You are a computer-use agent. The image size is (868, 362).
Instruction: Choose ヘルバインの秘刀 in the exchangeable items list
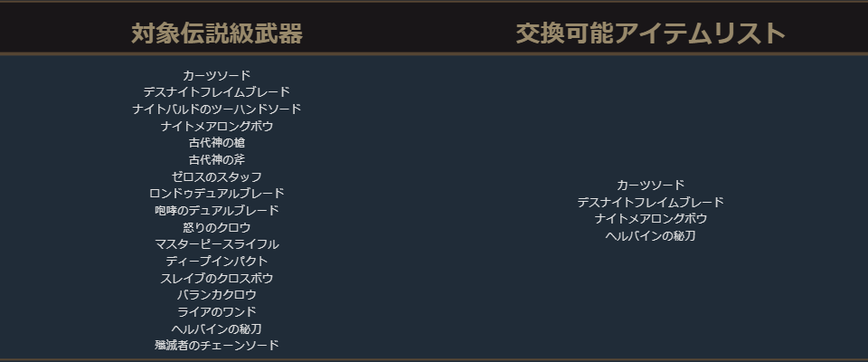[x=650, y=235]
